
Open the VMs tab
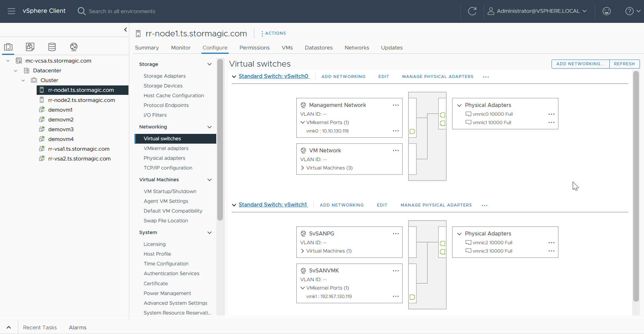[x=287, y=48]
